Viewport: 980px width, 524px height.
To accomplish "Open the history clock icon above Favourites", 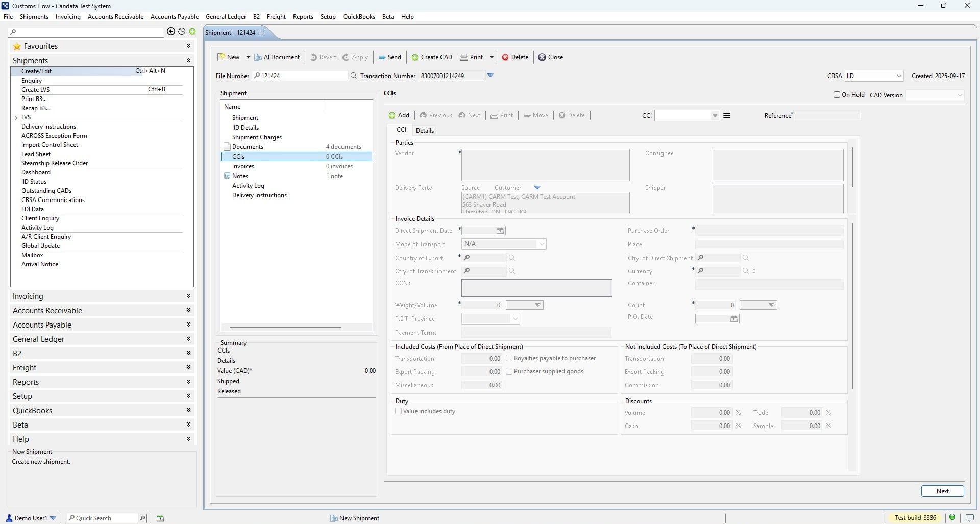I will tap(182, 32).
